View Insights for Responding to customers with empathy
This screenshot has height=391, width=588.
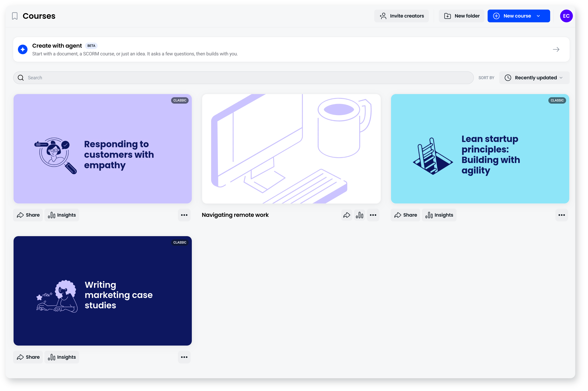click(62, 215)
